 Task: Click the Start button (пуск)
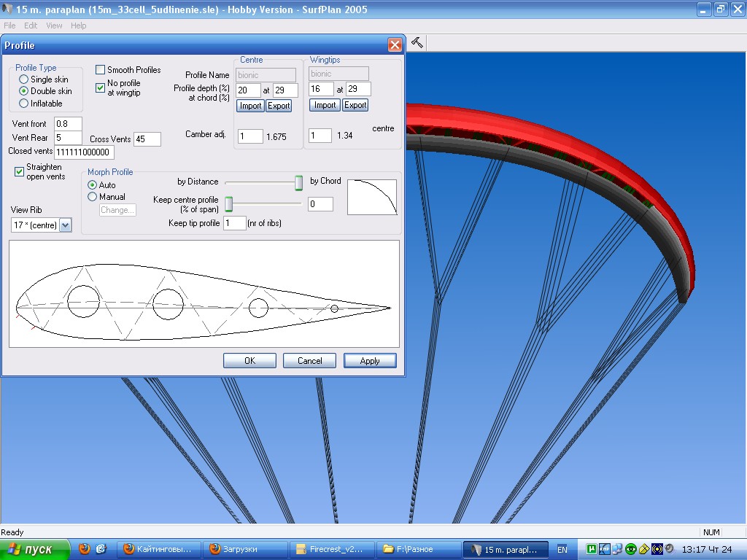[x=35, y=549]
